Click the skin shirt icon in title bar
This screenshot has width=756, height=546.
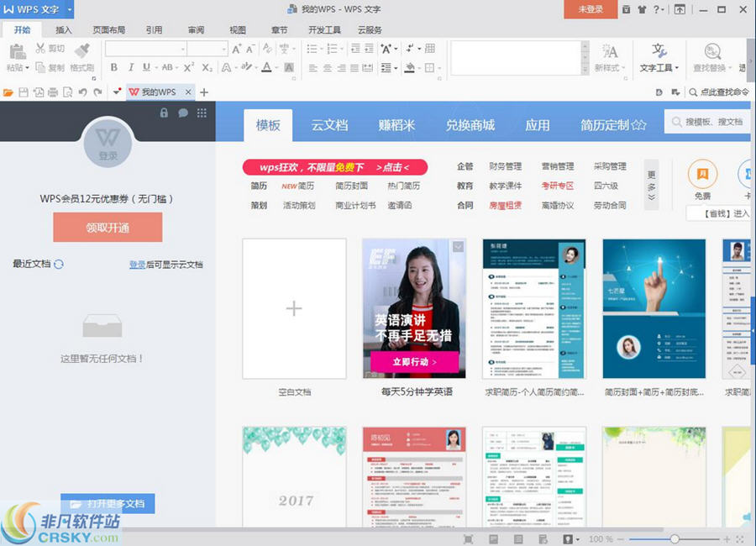pos(642,9)
